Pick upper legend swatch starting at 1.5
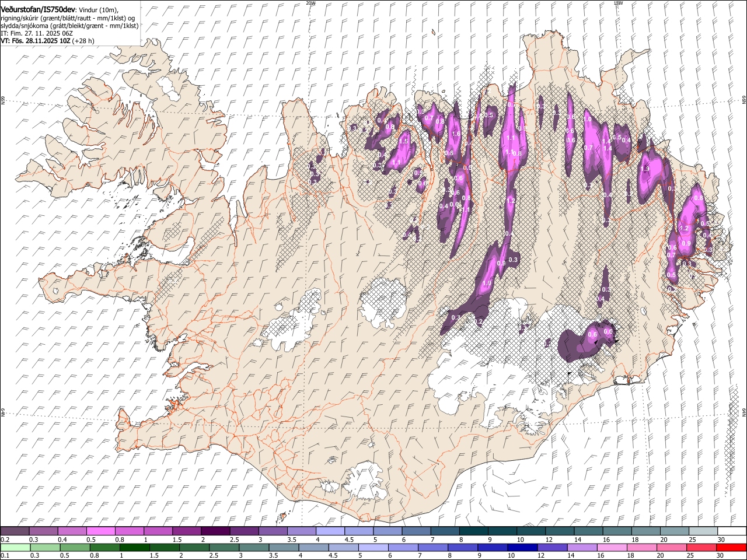The width and height of the screenshot is (747, 560). click(186, 531)
